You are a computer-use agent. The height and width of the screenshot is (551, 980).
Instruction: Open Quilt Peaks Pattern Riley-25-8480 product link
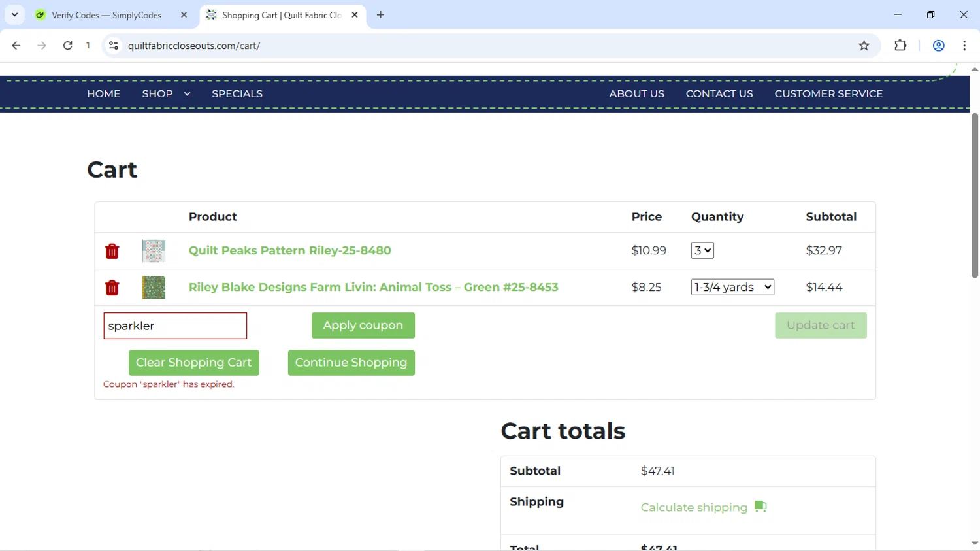point(290,250)
